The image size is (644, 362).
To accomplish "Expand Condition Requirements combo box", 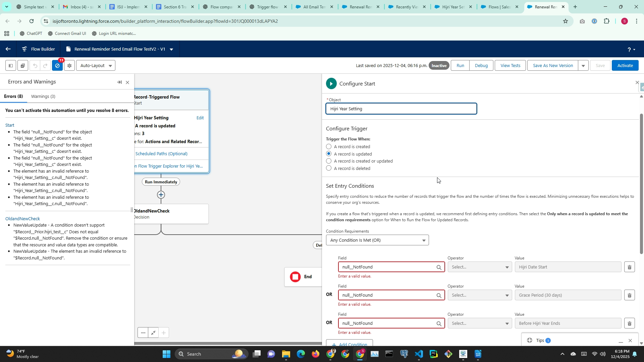I will [377, 240].
